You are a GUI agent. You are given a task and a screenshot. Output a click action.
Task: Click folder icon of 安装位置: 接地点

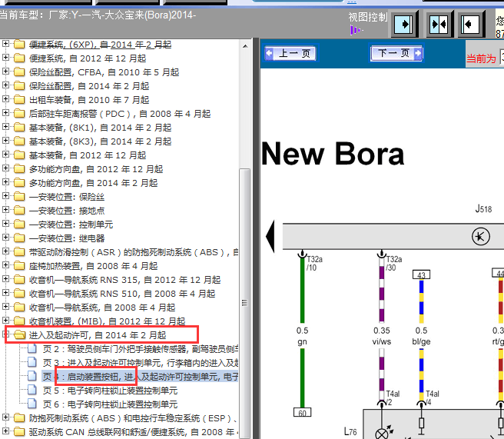coord(19,211)
